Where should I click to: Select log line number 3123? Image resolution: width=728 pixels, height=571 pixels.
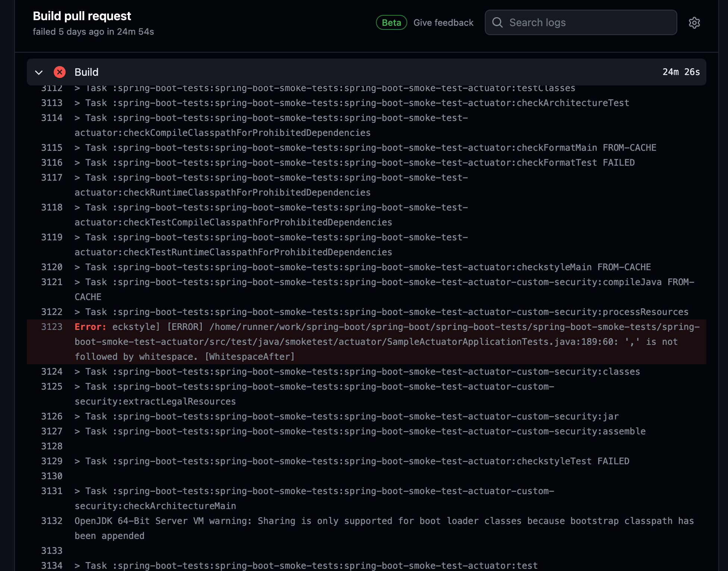(x=52, y=327)
